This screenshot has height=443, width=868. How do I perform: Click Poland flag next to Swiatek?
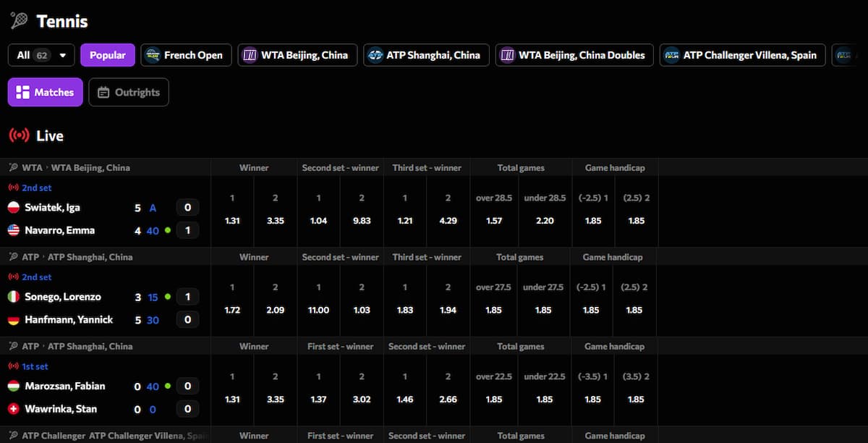point(13,208)
